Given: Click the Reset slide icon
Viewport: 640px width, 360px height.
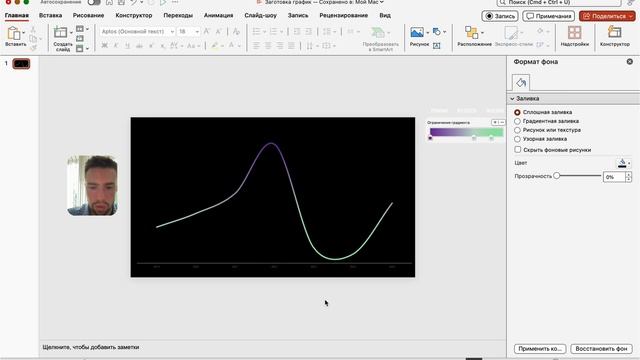Looking at the screenshot, I should (x=80, y=39).
